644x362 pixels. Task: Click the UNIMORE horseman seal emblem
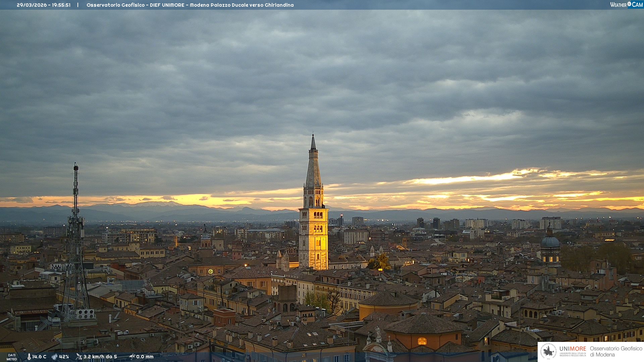pos(548,351)
